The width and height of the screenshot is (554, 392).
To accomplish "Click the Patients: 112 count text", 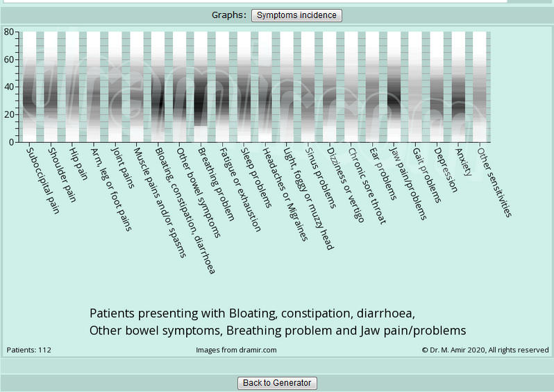I will point(29,350).
